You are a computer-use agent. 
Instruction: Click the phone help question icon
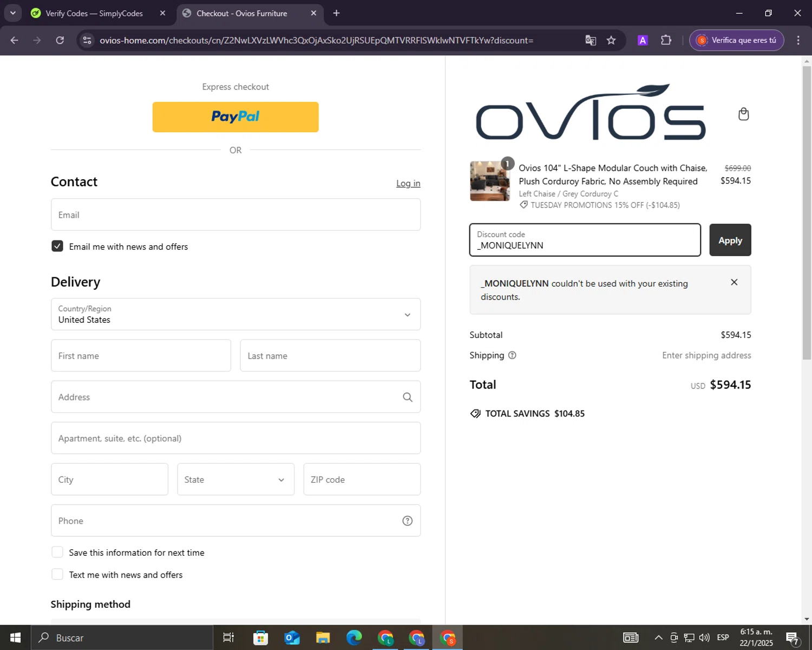coord(408,521)
